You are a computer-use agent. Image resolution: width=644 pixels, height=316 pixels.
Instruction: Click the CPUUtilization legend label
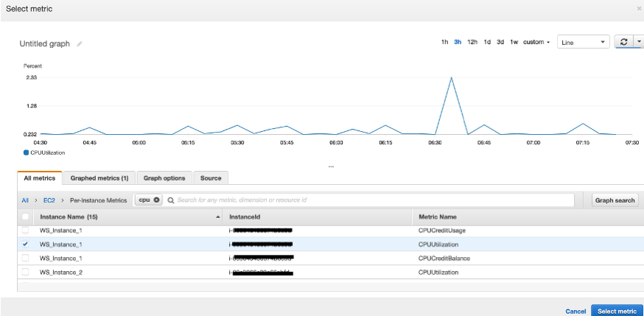pyautogui.click(x=48, y=152)
